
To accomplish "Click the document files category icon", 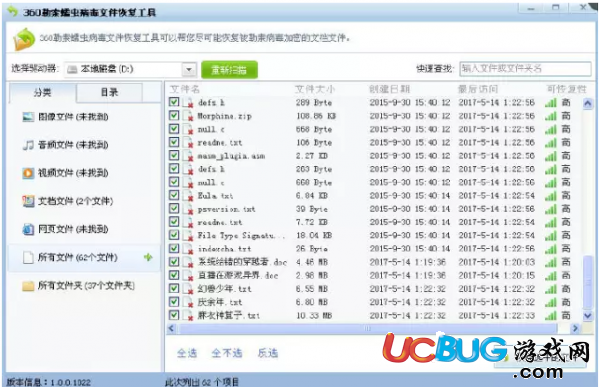I will pyautogui.click(x=28, y=201).
